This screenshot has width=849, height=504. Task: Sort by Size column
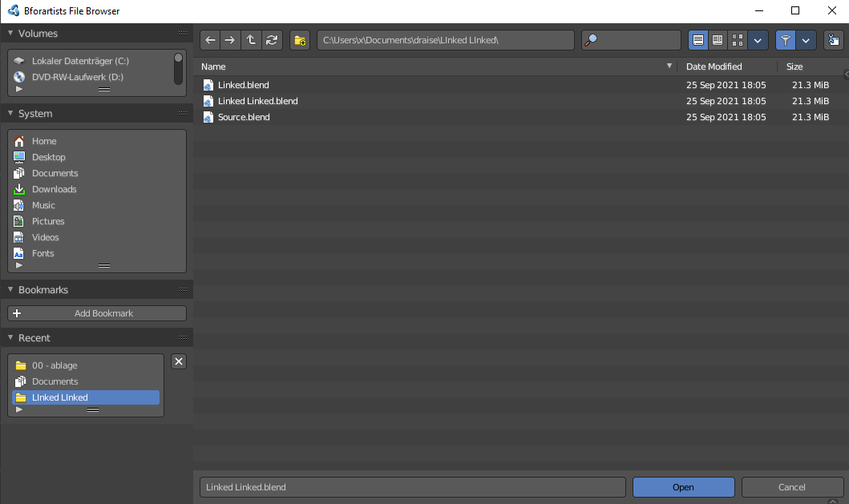[794, 67]
